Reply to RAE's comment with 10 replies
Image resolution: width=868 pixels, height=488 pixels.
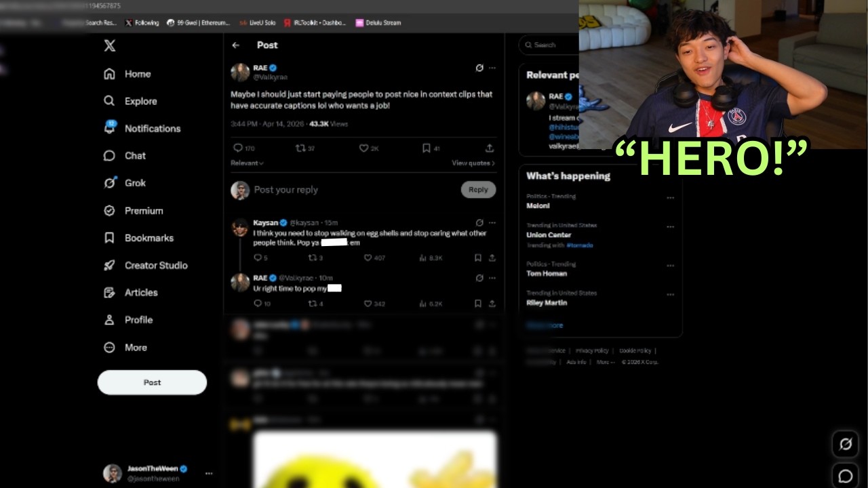click(x=258, y=304)
